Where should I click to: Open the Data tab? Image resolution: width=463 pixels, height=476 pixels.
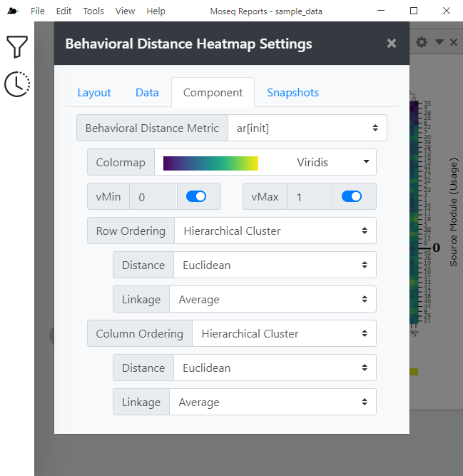[x=147, y=92]
